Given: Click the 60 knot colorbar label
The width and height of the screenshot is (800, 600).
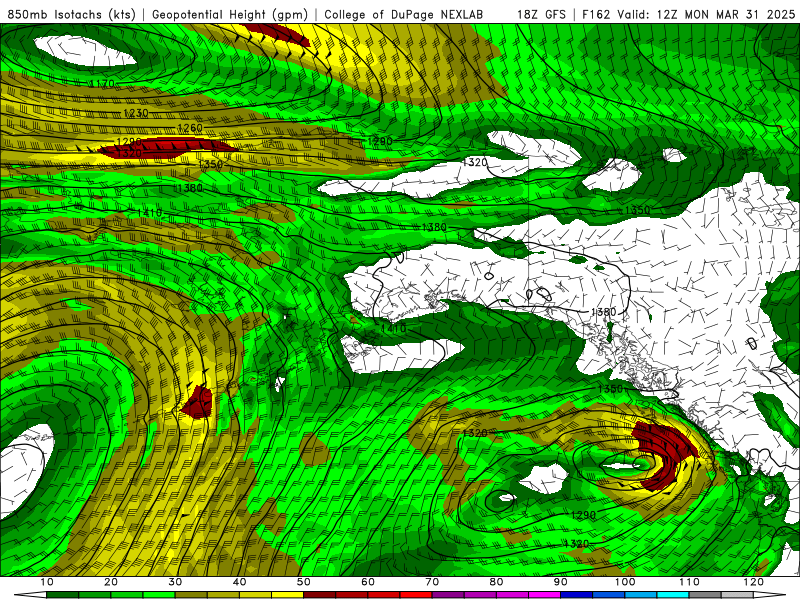Looking at the screenshot, I should click(x=368, y=582).
